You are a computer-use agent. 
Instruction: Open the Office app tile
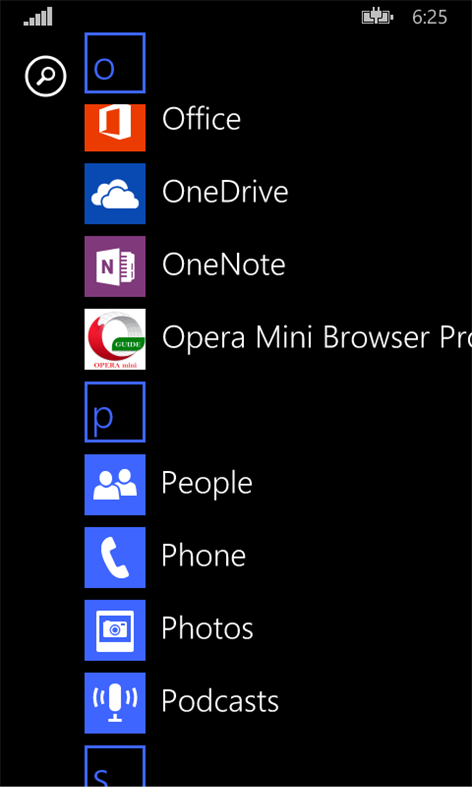pyautogui.click(x=115, y=127)
